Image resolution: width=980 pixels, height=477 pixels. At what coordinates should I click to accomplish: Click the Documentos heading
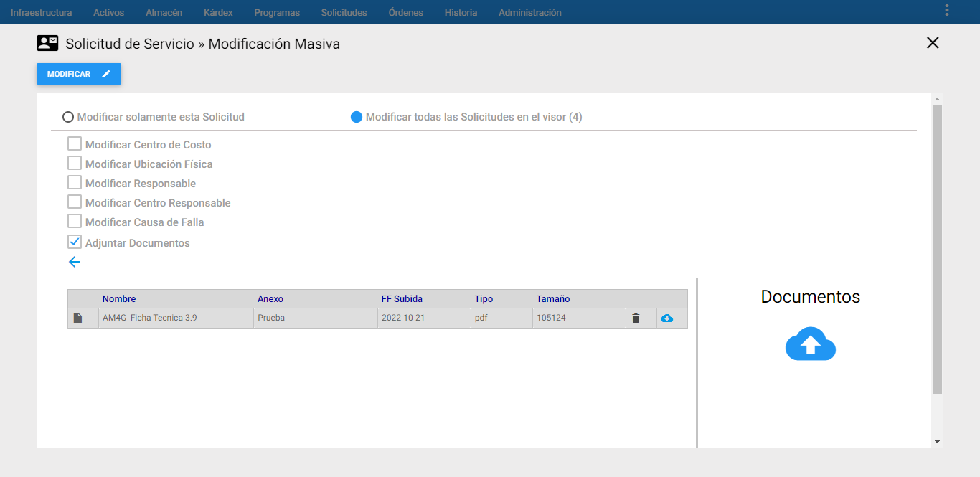pos(811,296)
